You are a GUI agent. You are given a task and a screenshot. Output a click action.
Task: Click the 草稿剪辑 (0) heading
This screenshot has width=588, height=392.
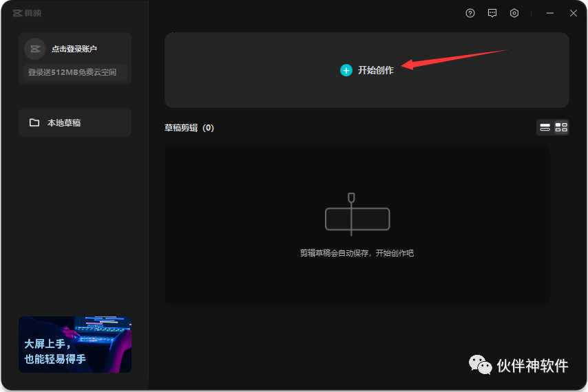click(x=189, y=128)
